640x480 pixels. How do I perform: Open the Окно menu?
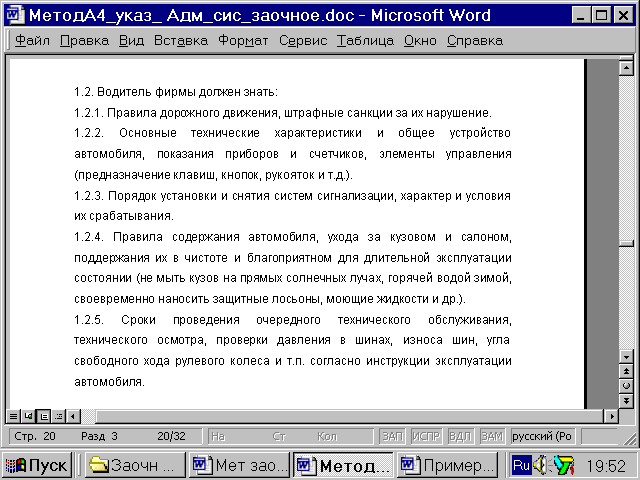coord(420,41)
